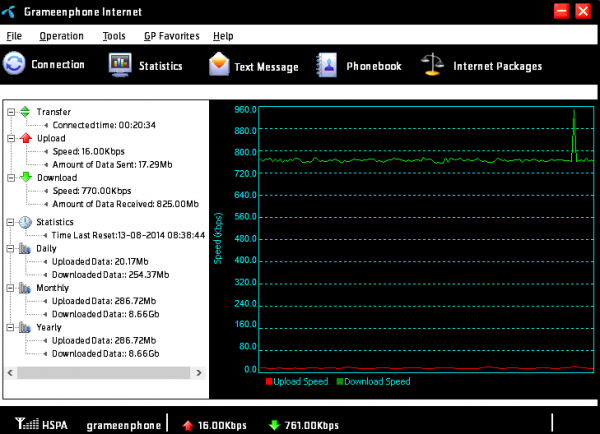Screen dimensions: 600x434
Task: Collapse the Daily tree node
Action: coord(10,248)
